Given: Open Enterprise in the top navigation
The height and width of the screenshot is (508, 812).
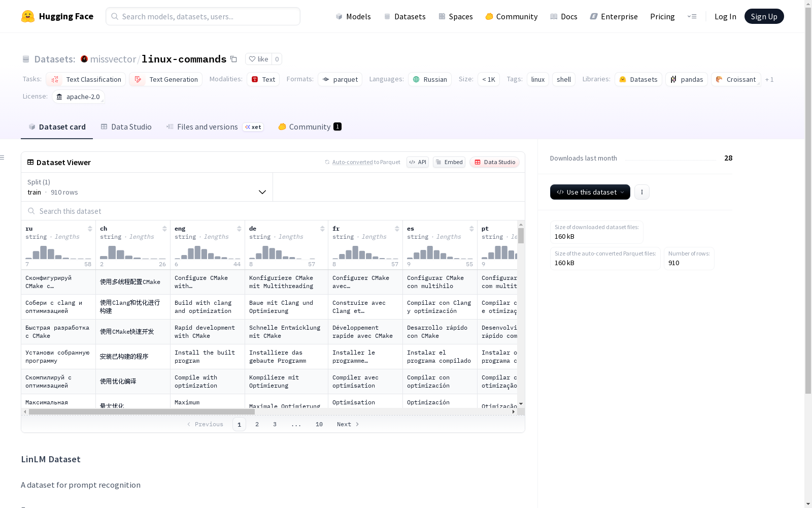Looking at the screenshot, I should [x=614, y=16].
